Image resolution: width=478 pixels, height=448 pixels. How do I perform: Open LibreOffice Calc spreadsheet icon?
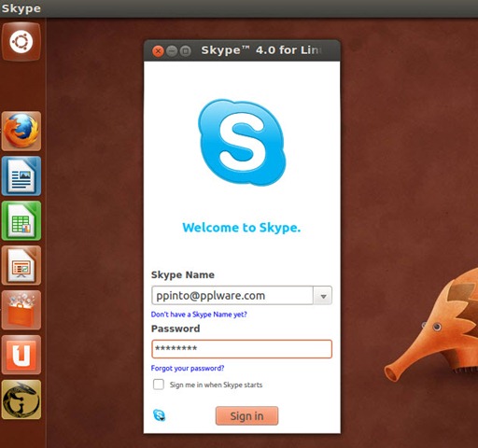point(21,220)
